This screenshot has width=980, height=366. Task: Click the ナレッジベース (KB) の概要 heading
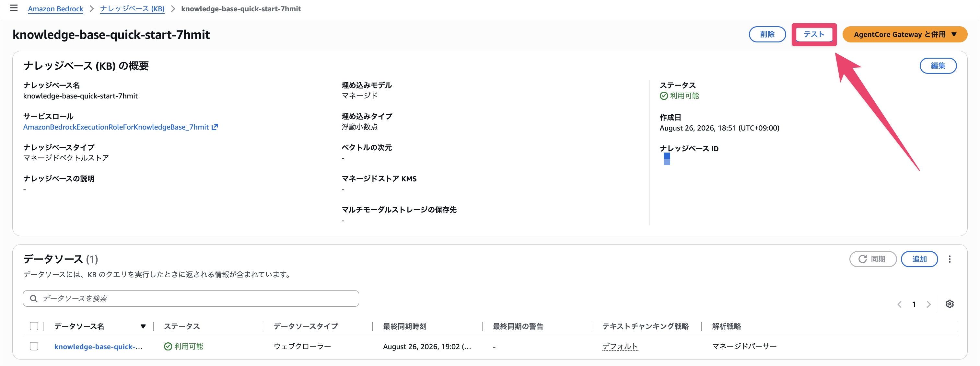86,66
